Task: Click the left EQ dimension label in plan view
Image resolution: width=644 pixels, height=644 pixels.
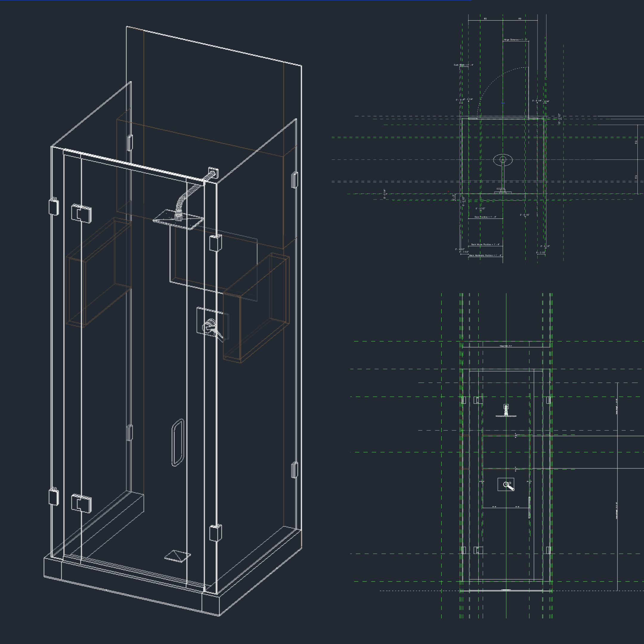Action: [x=485, y=19]
